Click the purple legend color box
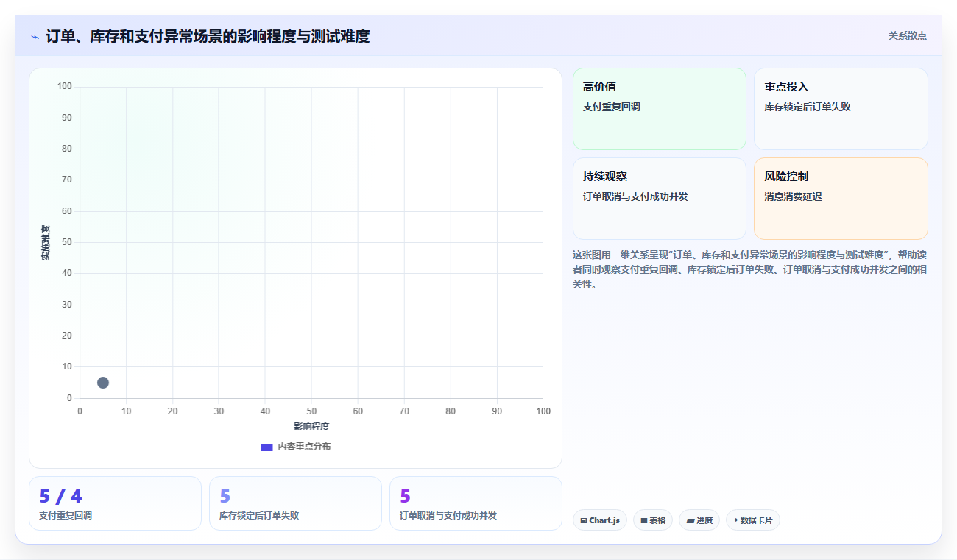The width and height of the screenshot is (957, 560). (x=267, y=447)
